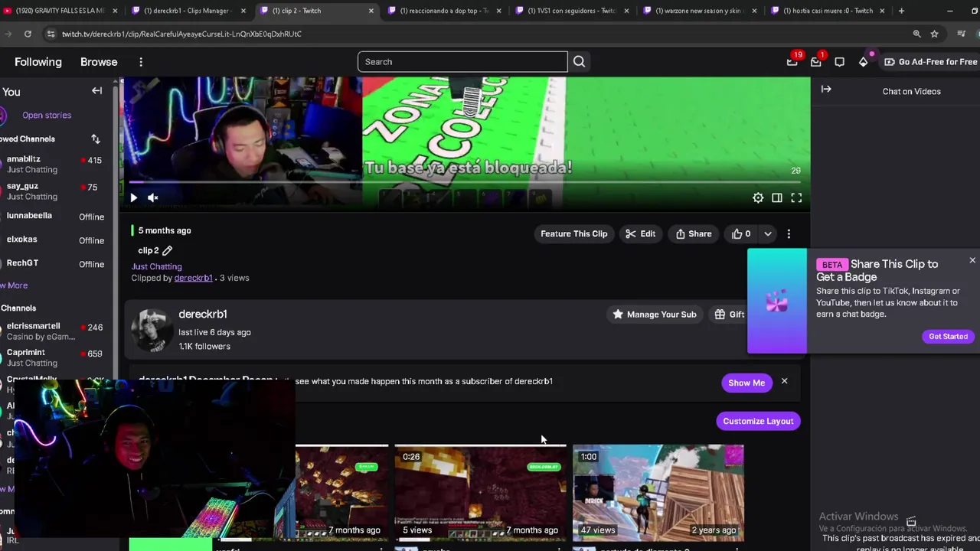Close the clip 2 browser tab

(x=371, y=11)
